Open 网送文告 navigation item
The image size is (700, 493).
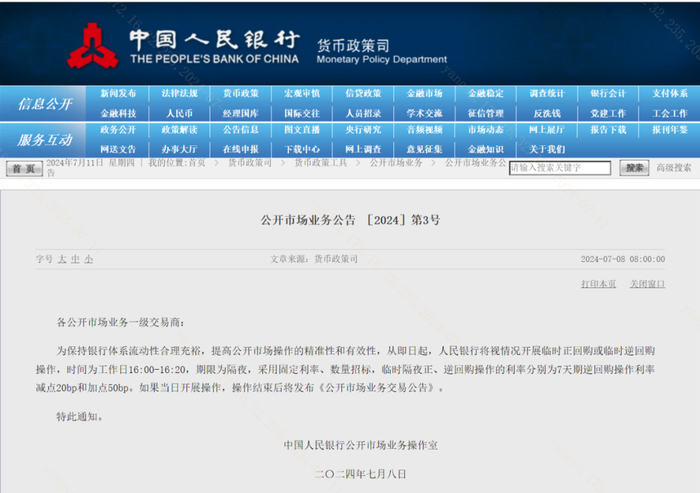[118, 150]
